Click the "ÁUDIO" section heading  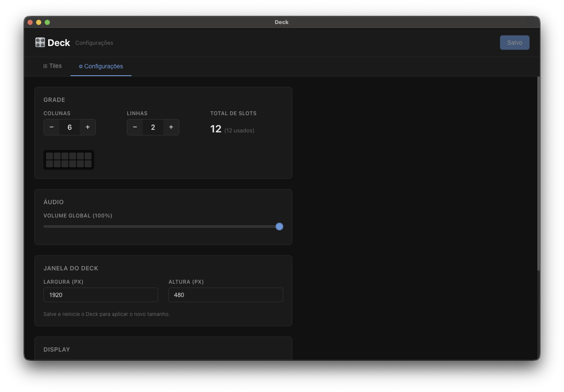(x=54, y=202)
